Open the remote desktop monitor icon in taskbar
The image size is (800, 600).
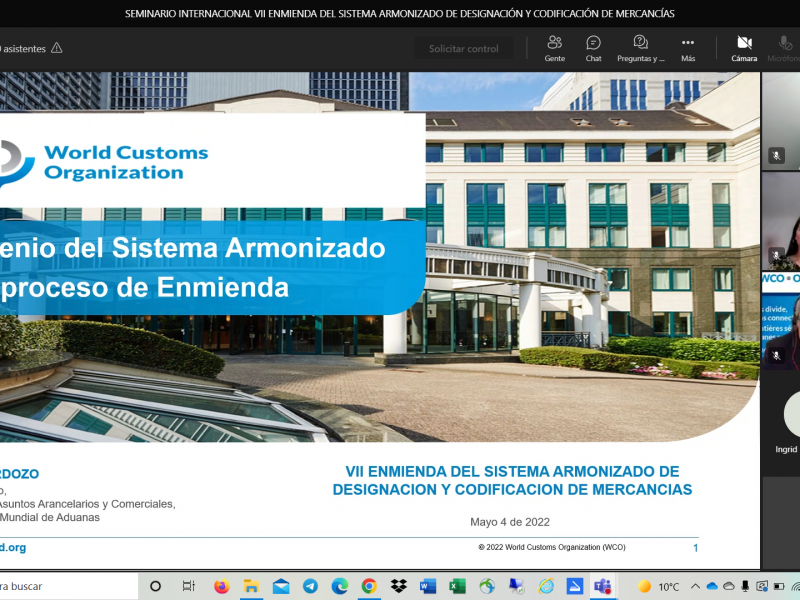pos(517,586)
